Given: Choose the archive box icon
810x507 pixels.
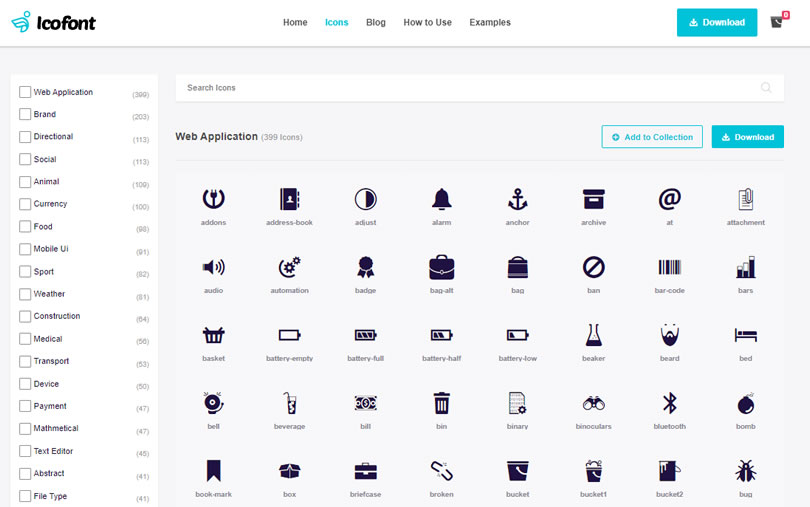Looking at the screenshot, I should click(x=594, y=199).
